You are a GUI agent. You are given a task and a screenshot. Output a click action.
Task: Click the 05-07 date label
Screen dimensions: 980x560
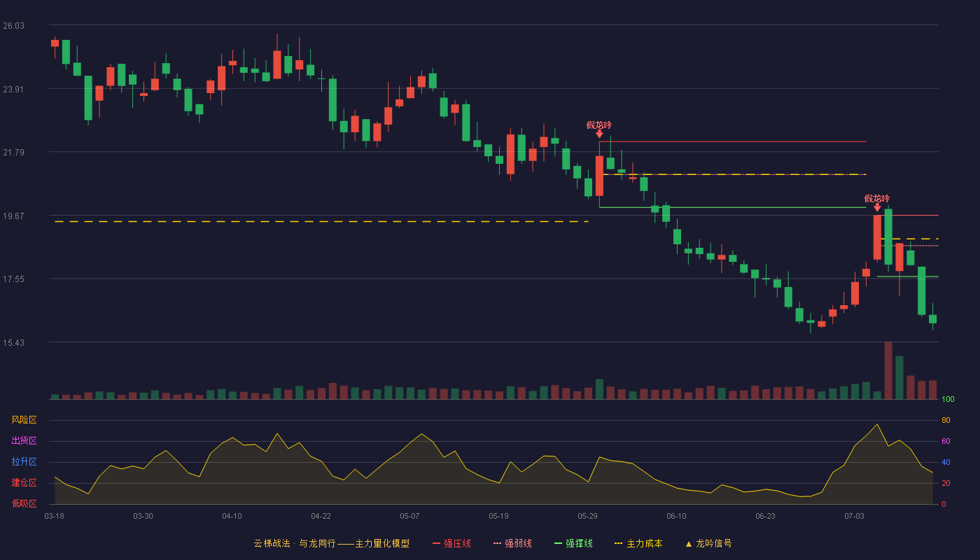[x=409, y=516]
